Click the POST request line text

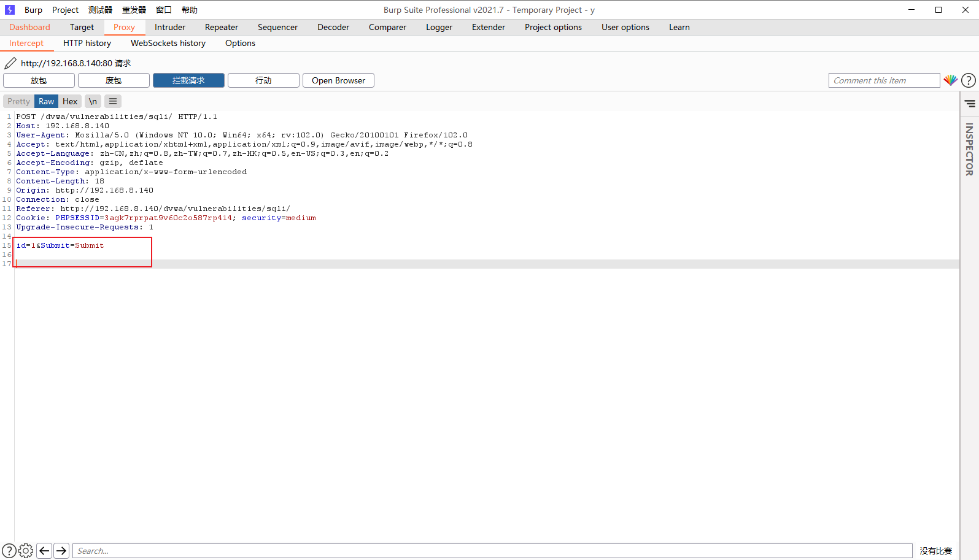117,117
